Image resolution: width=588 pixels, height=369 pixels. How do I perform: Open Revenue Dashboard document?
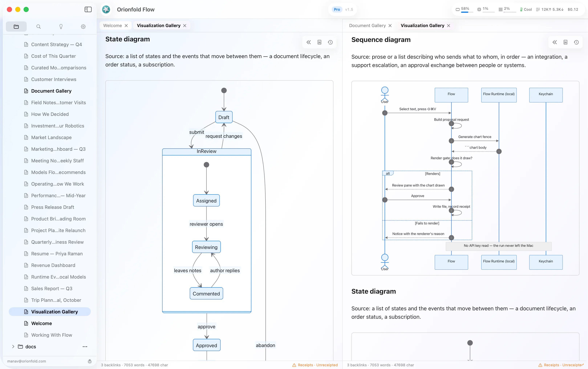[x=50, y=265]
